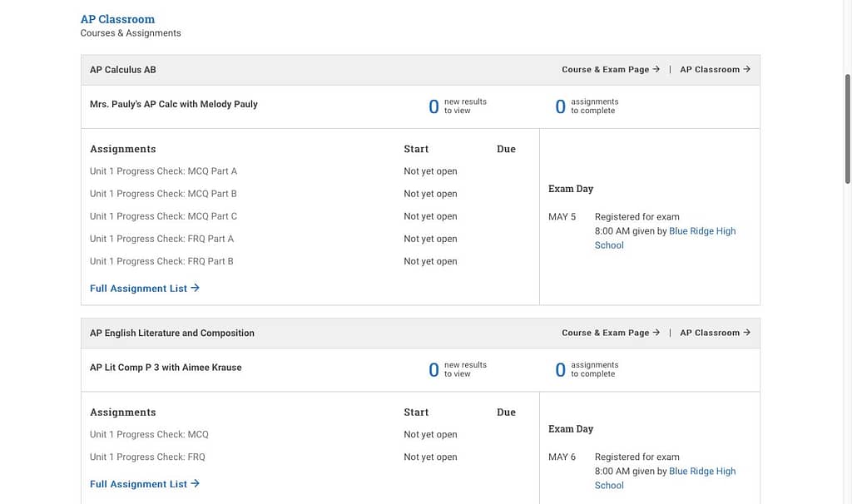Select Unit 1 Progress Check: MCQ Part B
This screenshot has height=504, width=852.
(163, 193)
